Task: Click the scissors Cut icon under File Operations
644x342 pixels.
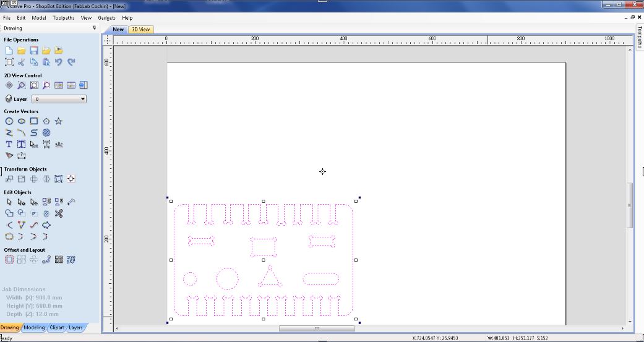Action: pos(22,62)
